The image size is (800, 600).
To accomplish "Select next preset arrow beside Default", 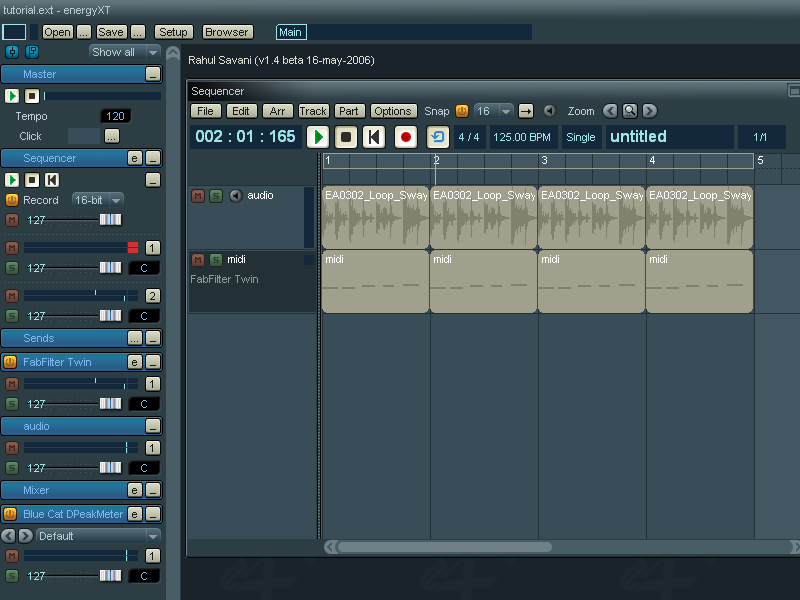I will click(26, 536).
